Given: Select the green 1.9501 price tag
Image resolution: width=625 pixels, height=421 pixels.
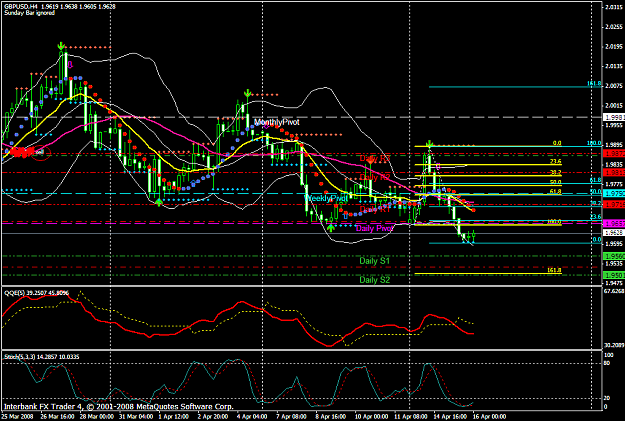Looking at the screenshot, I should pos(614,275).
